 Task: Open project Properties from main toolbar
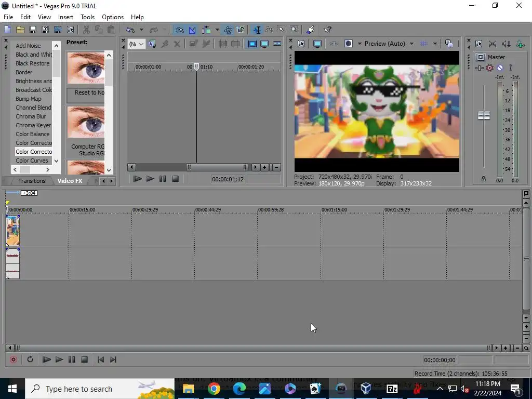tap(70, 30)
